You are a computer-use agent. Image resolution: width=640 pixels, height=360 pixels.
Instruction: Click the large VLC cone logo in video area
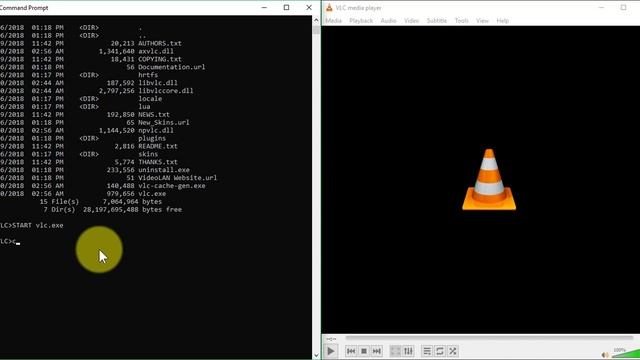click(489, 180)
